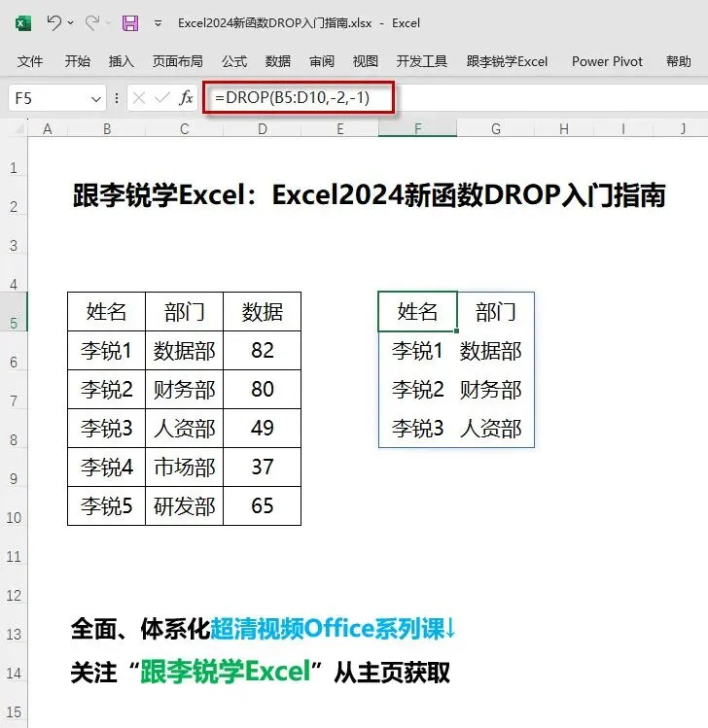Open the 跟李锐学Excel ribbon tab
This screenshot has width=708, height=728.
click(507, 61)
